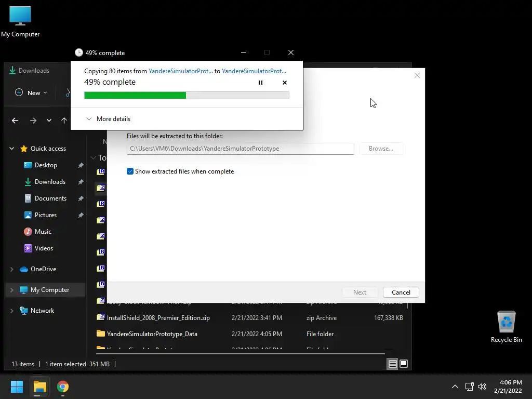Open the New menu in Explorer
This screenshot has width=532, height=399.
point(31,92)
